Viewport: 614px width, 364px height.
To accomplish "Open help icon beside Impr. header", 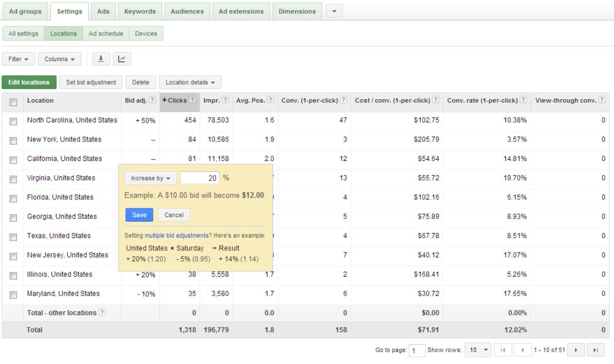I will [x=225, y=99].
